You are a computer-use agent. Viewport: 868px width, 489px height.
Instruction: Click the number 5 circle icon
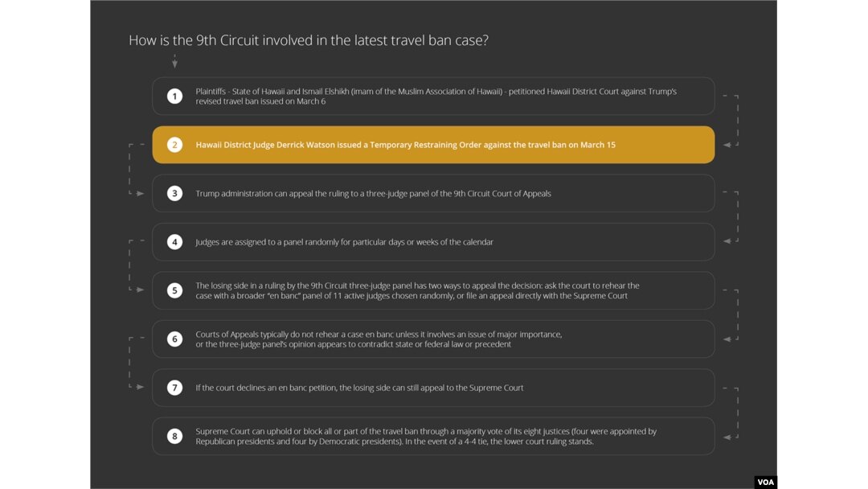[174, 290]
